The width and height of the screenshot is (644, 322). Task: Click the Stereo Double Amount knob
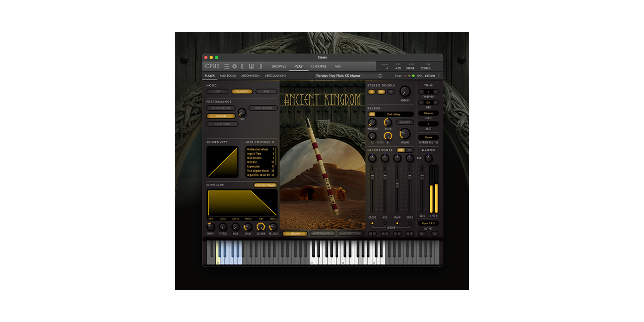tap(405, 91)
